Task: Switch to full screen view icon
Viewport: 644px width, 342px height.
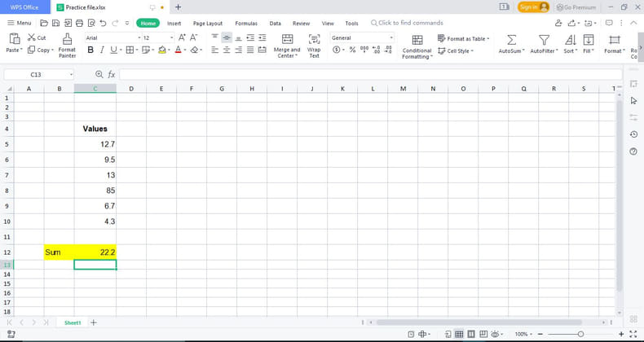Action: point(633,334)
